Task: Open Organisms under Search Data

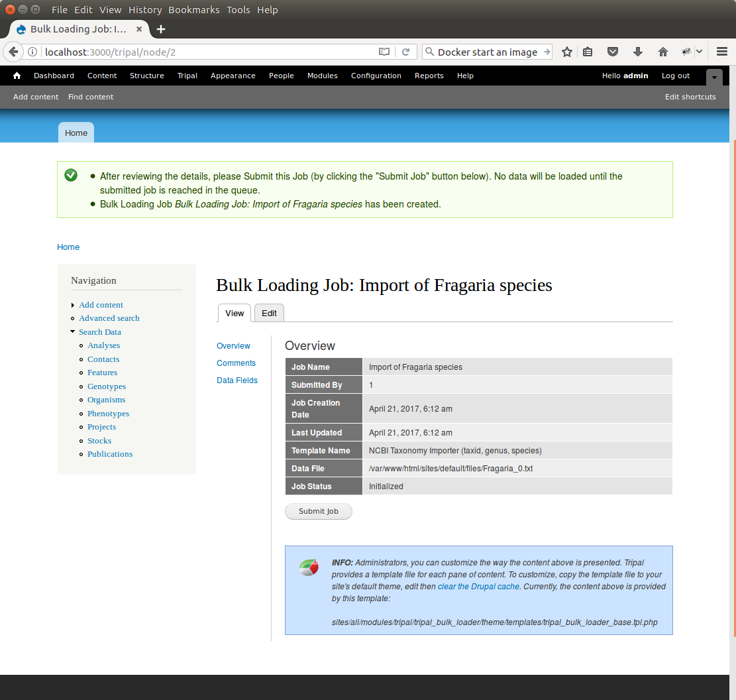Action: pos(106,400)
